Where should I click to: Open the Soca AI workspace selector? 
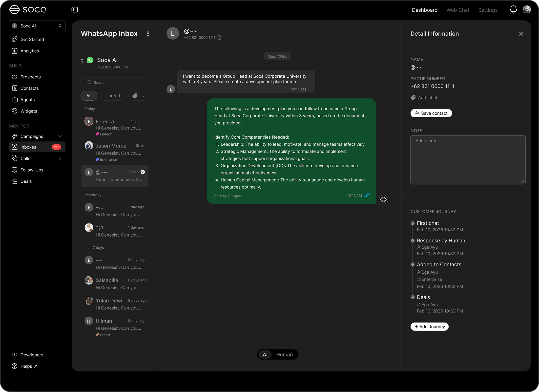37,26
